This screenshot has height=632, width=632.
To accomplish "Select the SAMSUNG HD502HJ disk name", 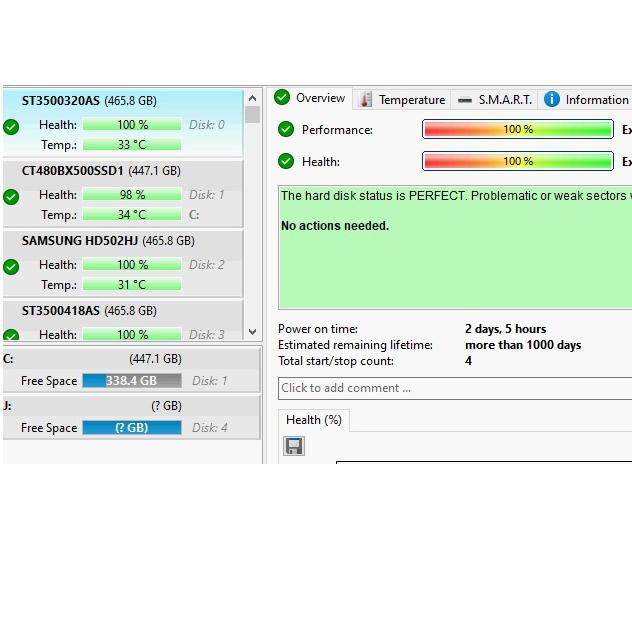I will coord(80,241).
